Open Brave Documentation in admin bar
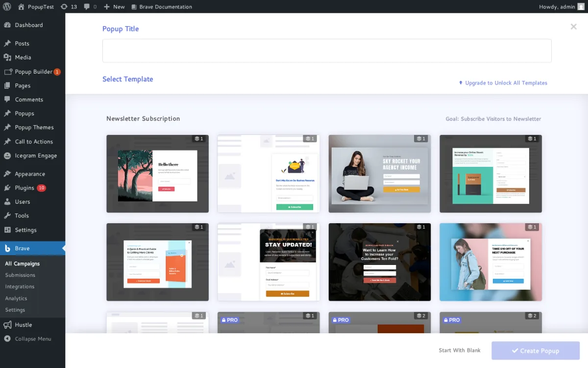 [161, 6]
